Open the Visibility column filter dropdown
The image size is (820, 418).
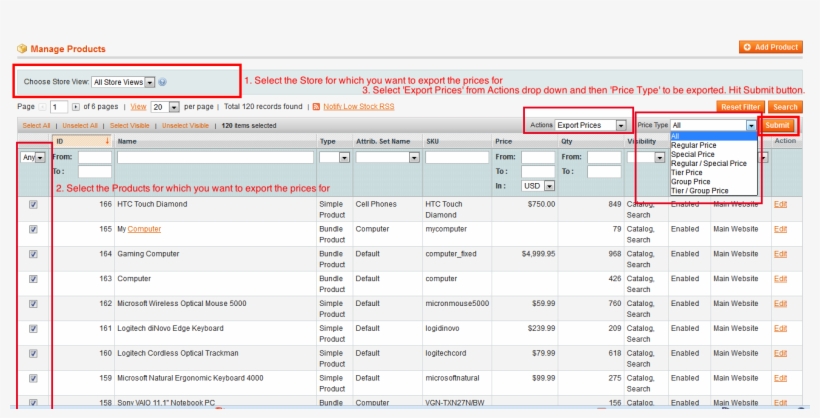tap(646, 157)
